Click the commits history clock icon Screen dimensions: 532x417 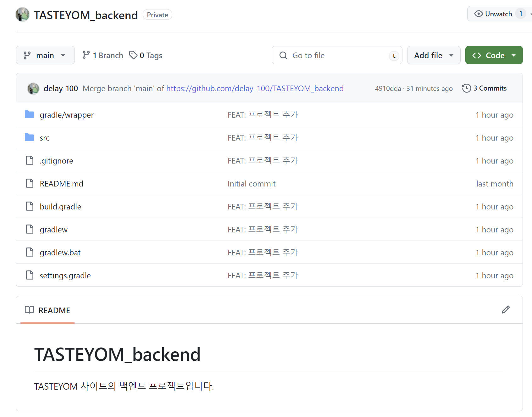coord(467,88)
